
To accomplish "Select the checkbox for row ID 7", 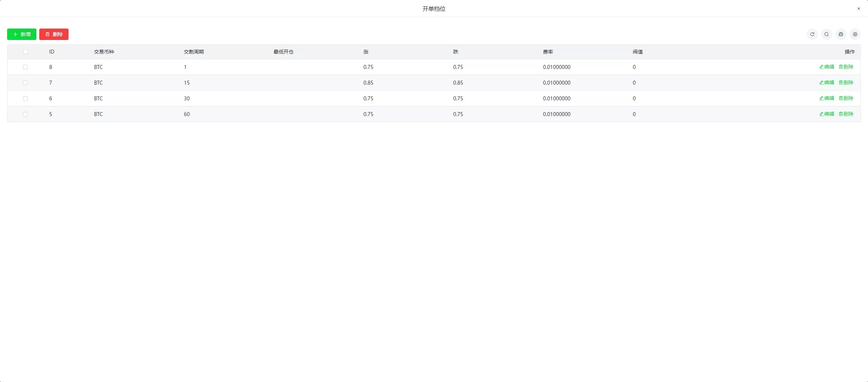I will pos(25,83).
